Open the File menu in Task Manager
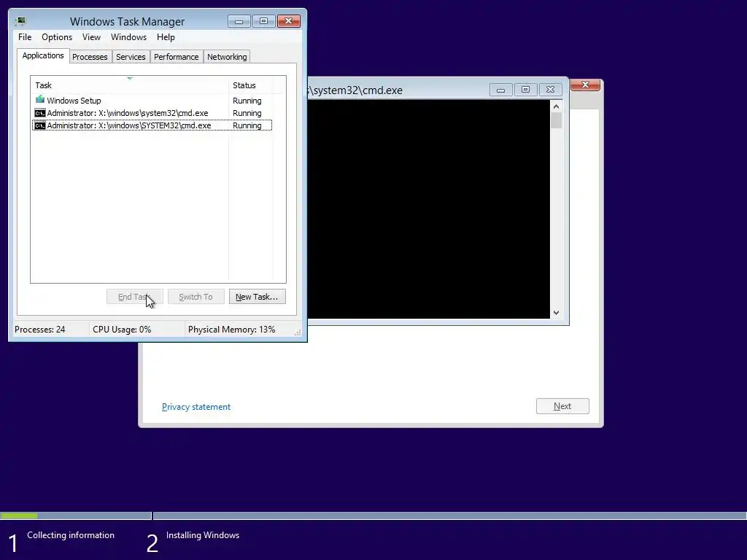The image size is (747, 560). pos(25,37)
